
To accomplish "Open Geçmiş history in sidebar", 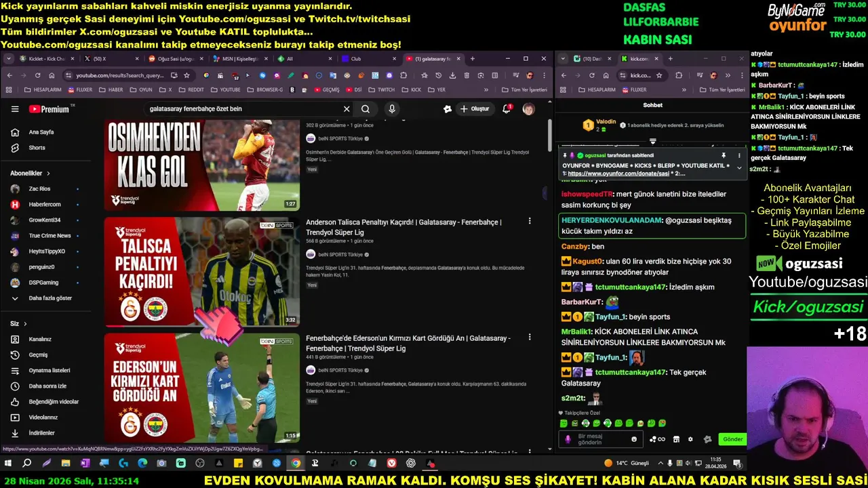I will point(38,355).
